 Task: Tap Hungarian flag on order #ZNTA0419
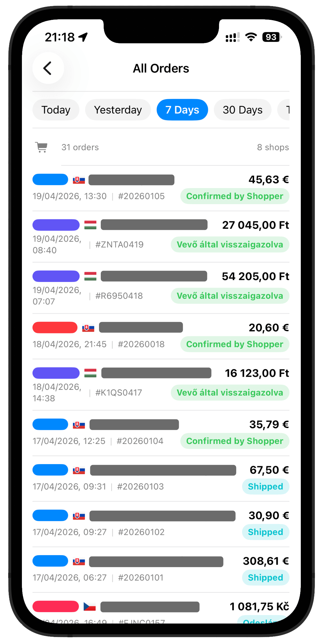pyautogui.click(x=90, y=225)
